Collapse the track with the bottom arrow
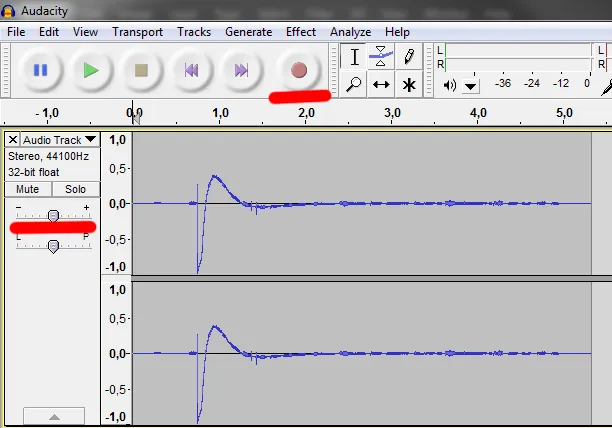 click(53, 416)
